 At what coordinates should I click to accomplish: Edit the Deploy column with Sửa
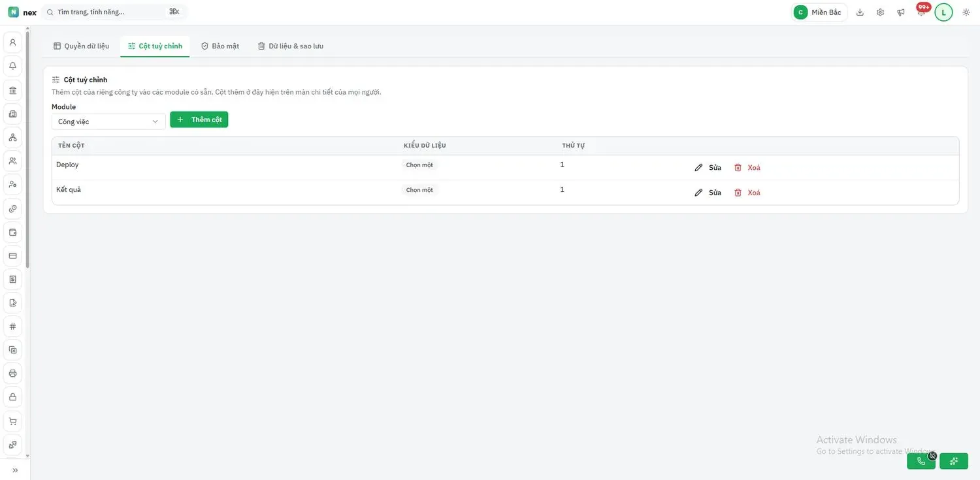(708, 168)
